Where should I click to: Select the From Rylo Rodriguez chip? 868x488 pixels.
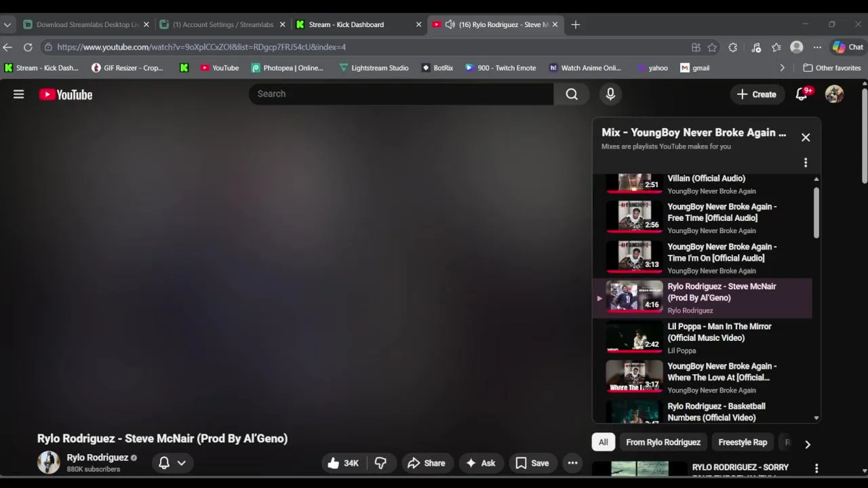pos(663,442)
